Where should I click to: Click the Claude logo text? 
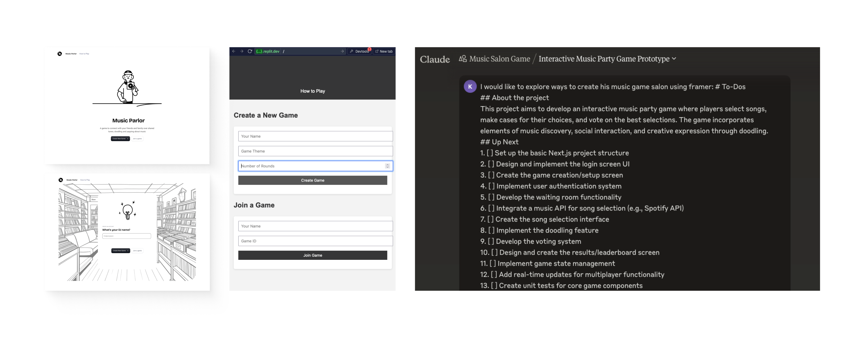[435, 59]
